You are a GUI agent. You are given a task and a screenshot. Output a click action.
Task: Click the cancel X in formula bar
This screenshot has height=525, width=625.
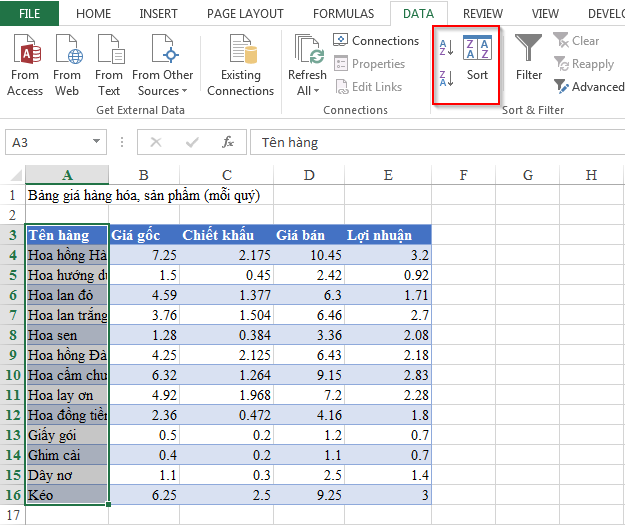point(156,142)
